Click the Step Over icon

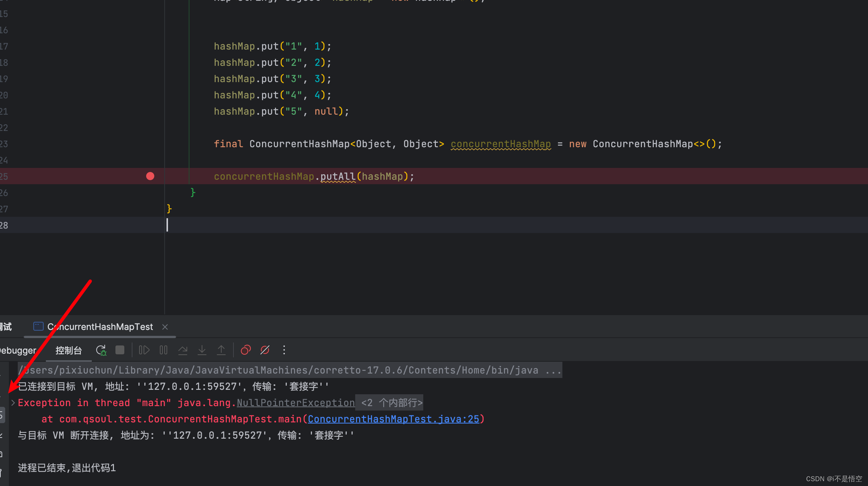pos(183,350)
